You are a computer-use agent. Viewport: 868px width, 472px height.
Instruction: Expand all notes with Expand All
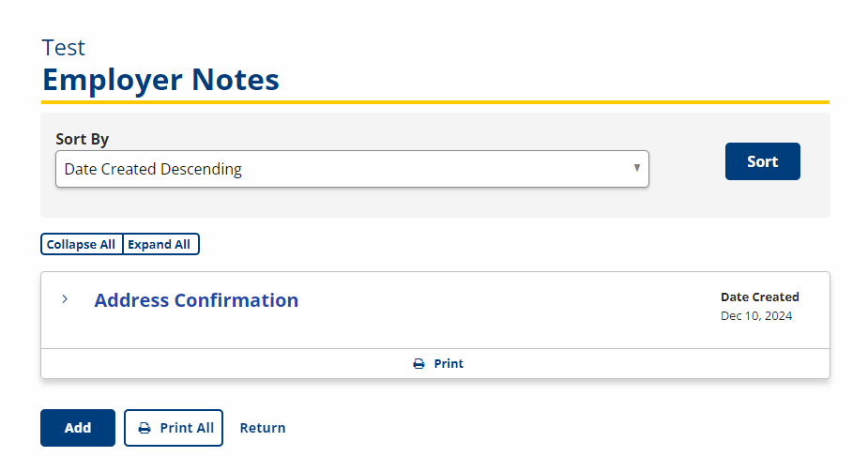(160, 244)
